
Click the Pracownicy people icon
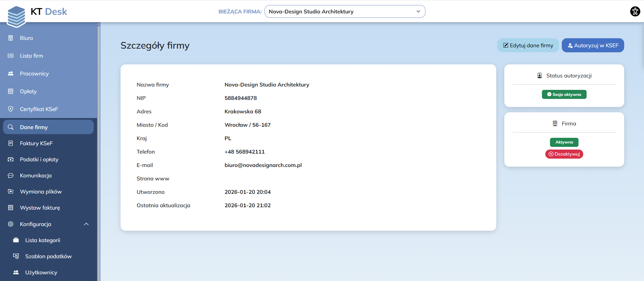pyautogui.click(x=11, y=73)
